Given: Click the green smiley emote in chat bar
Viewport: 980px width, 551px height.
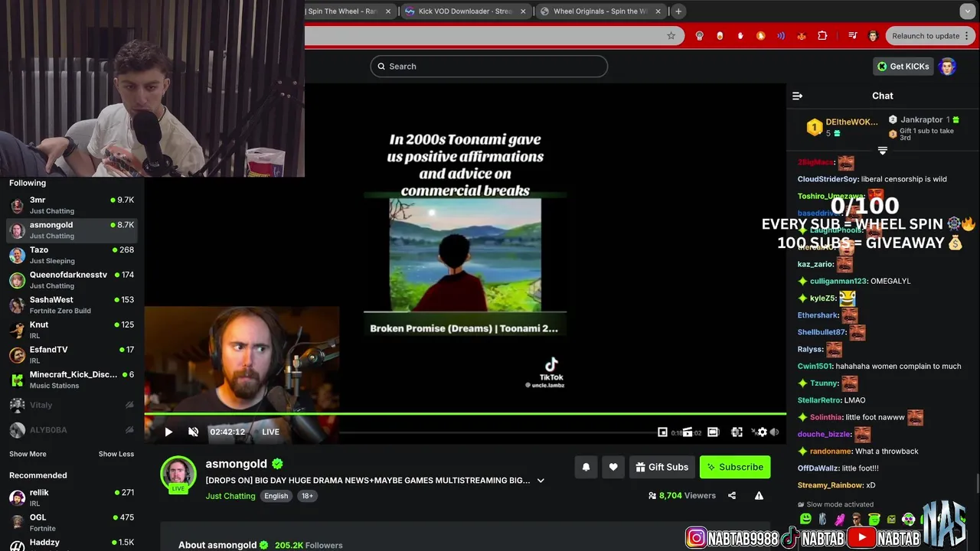Looking at the screenshot, I should 805,519.
